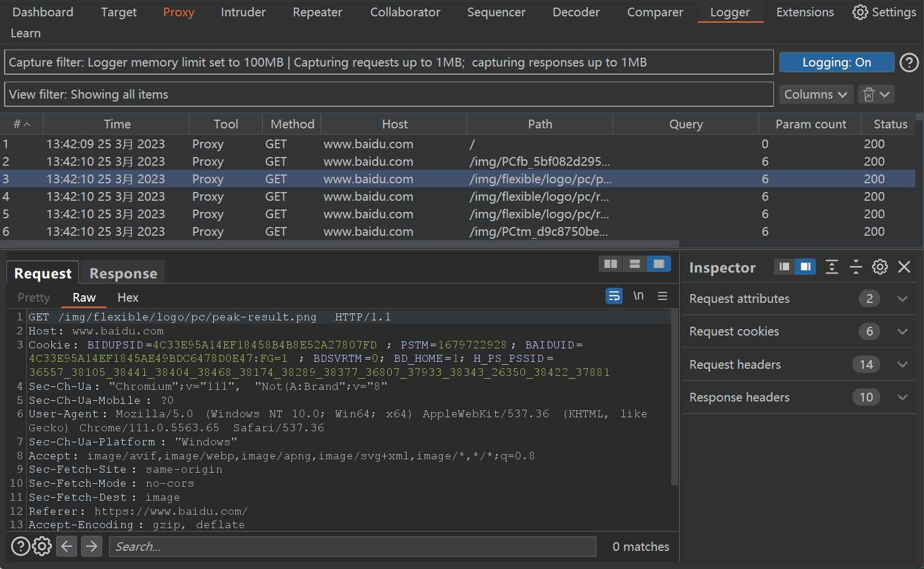The height and width of the screenshot is (569, 924).
Task: Click the trash clear-log icon
Action: pyautogui.click(x=869, y=95)
